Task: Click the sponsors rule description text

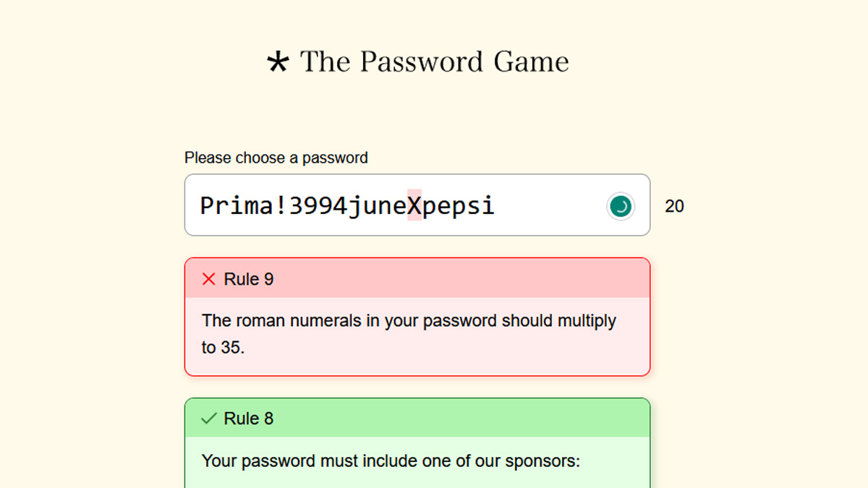Action: (x=391, y=461)
